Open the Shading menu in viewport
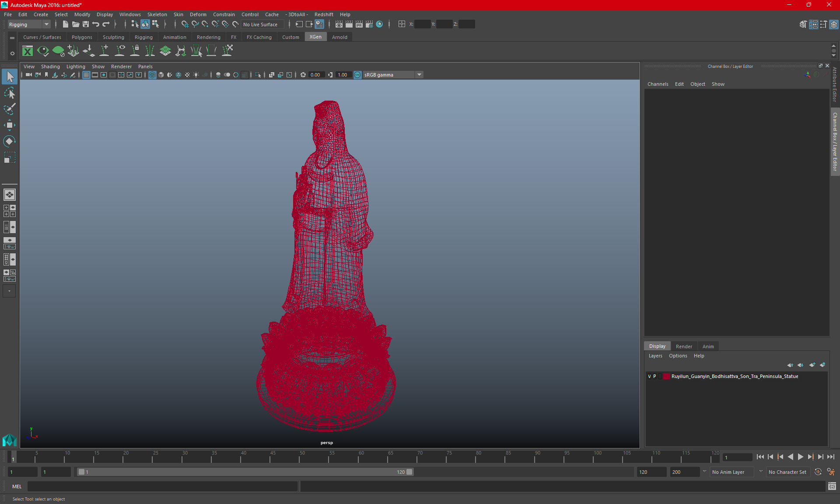Image resolution: width=840 pixels, height=504 pixels. (x=50, y=66)
